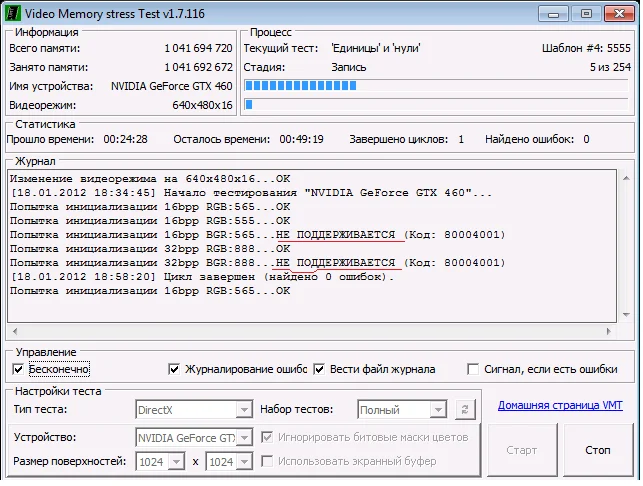The image size is (643, 486).
Task: Click the elapsed time value 00:24:28
Action: (125, 139)
